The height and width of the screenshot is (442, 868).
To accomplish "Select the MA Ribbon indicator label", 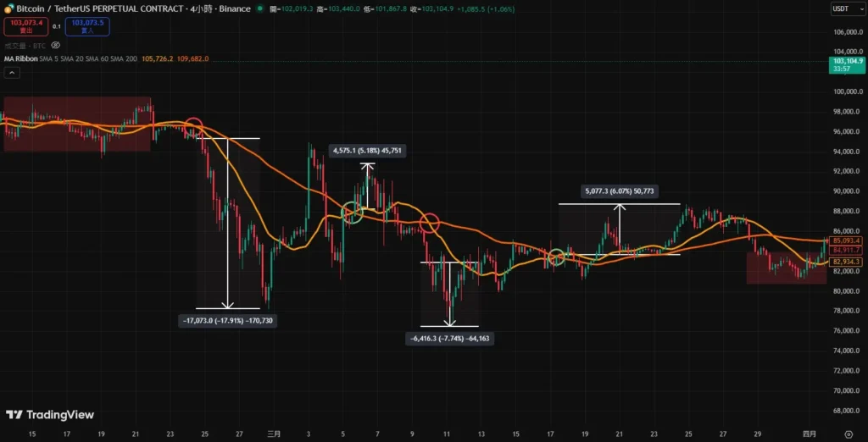I will [21, 58].
